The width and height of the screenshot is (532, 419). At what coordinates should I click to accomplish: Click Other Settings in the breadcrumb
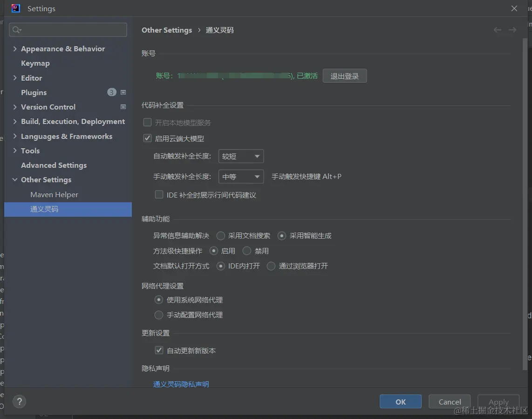(167, 30)
